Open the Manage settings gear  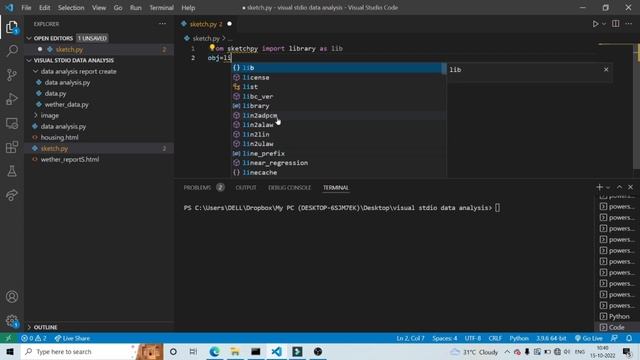pos(12,321)
